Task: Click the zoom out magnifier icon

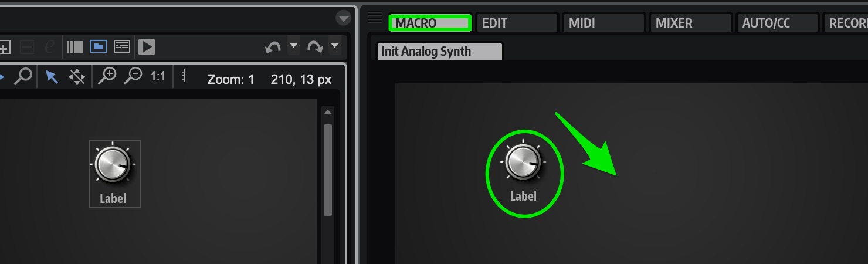Action: click(133, 76)
